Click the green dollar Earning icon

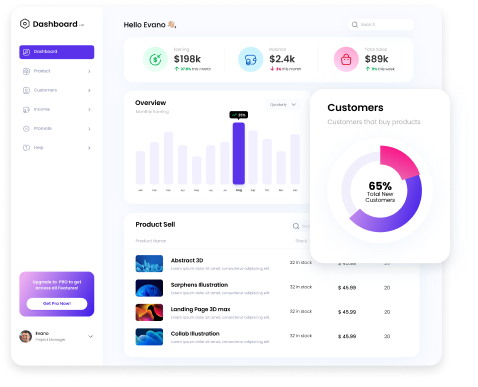pyautogui.click(x=155, y=59)
